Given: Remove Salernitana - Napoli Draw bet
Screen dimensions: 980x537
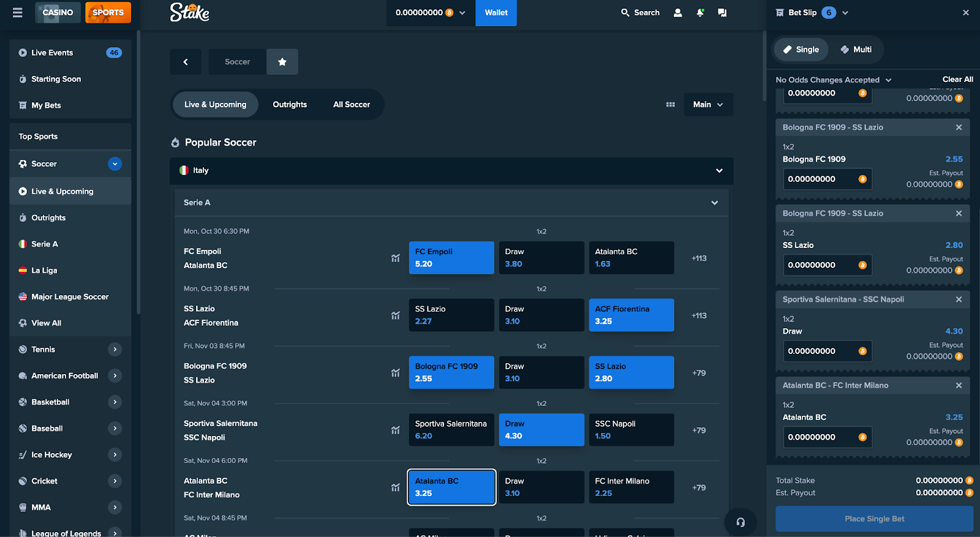Looking at the screenshot, I should click(x=959, y=299).
